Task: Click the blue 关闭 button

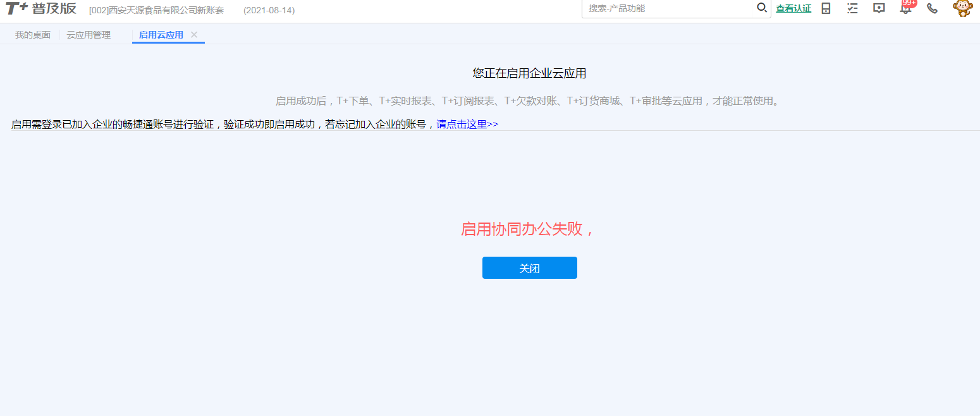Action: pyautogui.click(x=530, y=268)
